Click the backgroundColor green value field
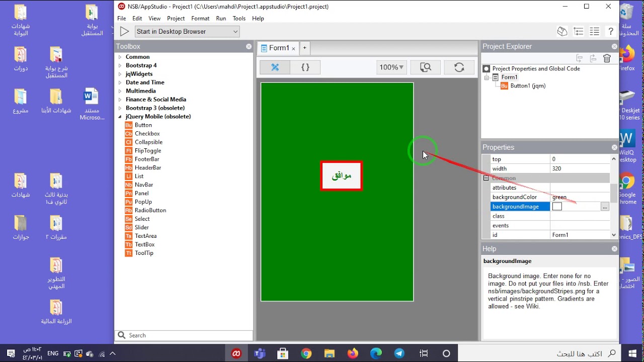 pos(580,197)
